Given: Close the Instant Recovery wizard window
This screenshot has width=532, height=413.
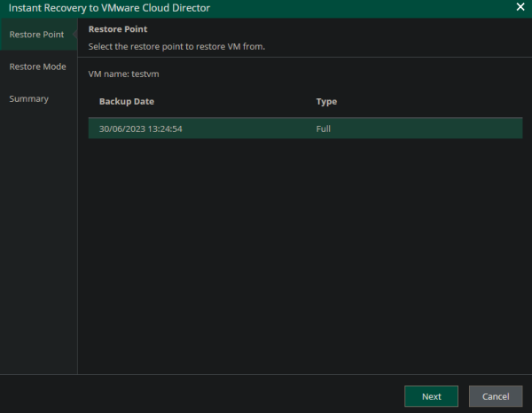Looking at the screenshot, I should [520, 7].
